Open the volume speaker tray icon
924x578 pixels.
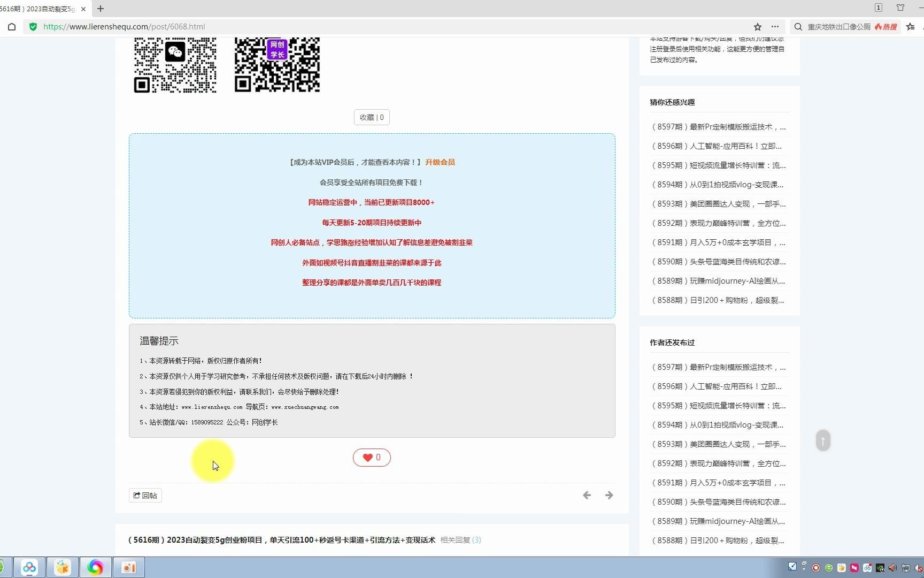pos(893,568)
